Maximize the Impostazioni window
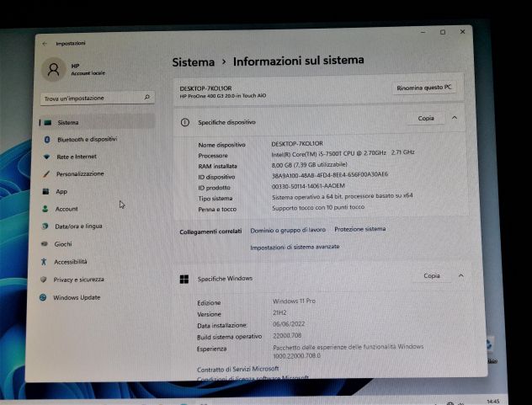532x405 pixels. point(443,32)
